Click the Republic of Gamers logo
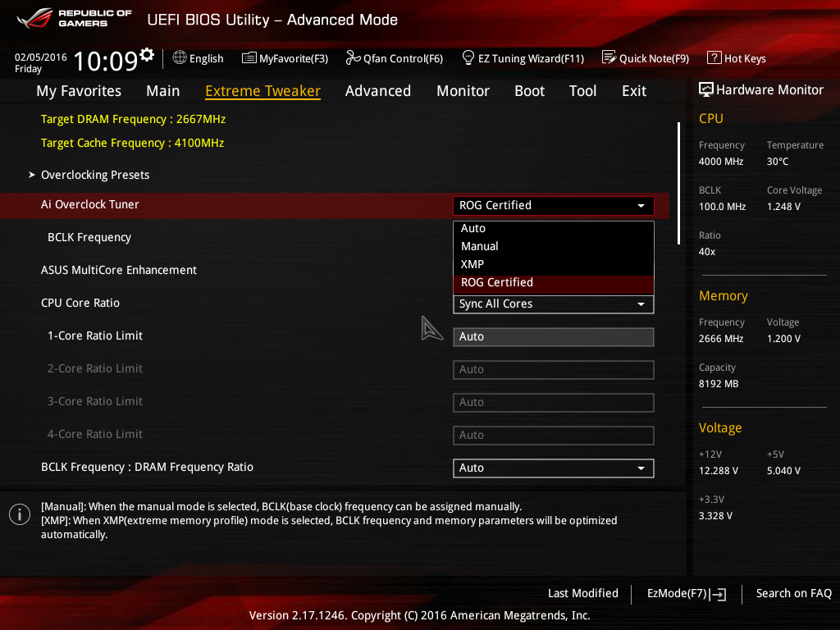 (x=75, y=18)
